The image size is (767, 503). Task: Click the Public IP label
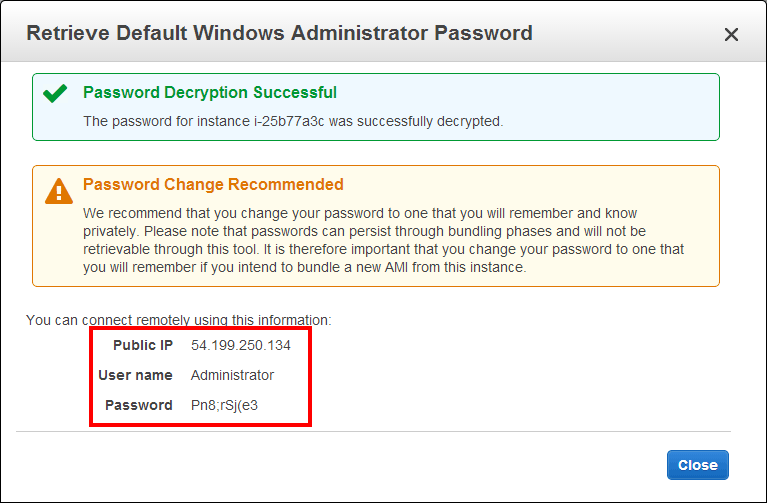(x=142, y=346)
